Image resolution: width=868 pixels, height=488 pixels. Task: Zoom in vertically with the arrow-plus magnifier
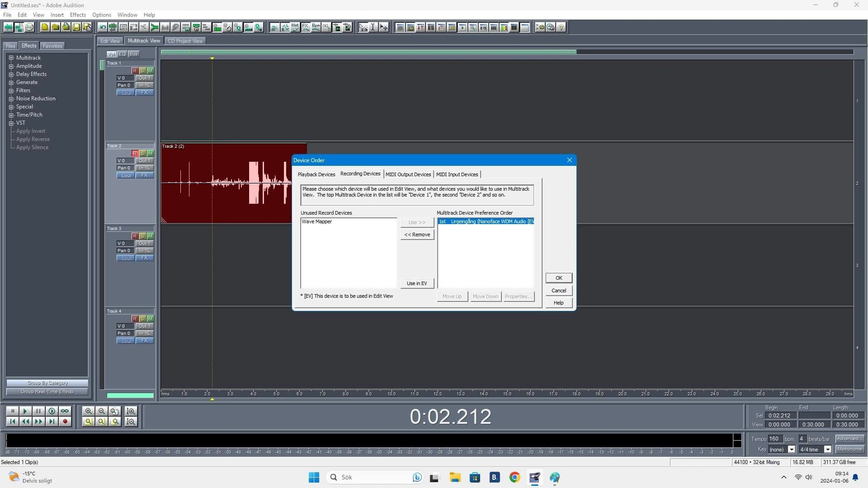pos(131,411)
